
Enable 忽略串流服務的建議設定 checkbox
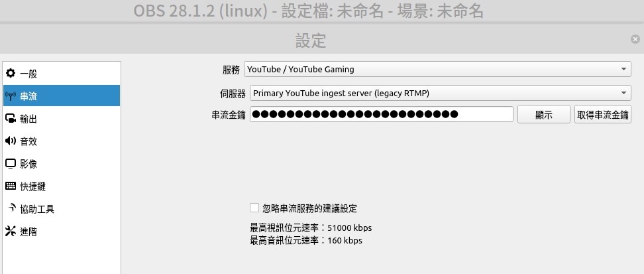[254, 208]
